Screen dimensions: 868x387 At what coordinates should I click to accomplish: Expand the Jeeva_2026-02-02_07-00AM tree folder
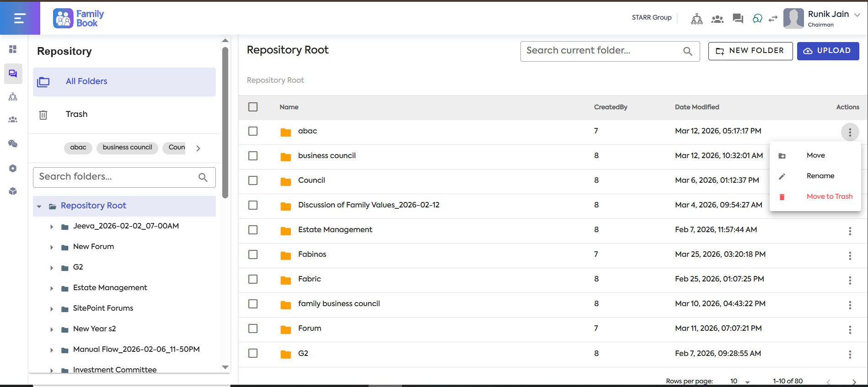coord(52,227)
